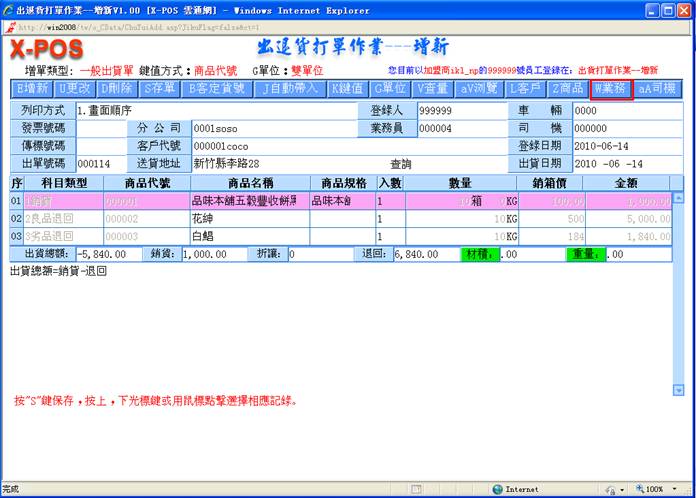
Task: Select the highlighted W業務 button
Action: click(x=612, y=88)
